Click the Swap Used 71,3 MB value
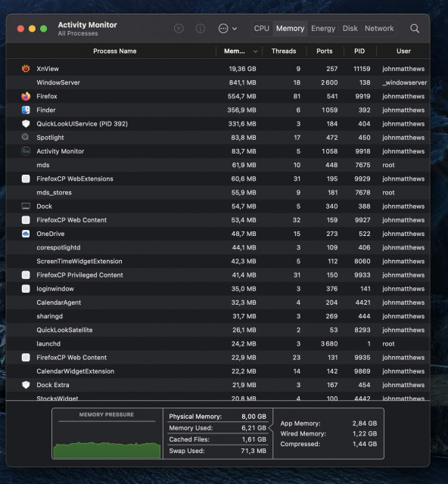The height and width of the screenshot is (484, 448). click(254, 451)
